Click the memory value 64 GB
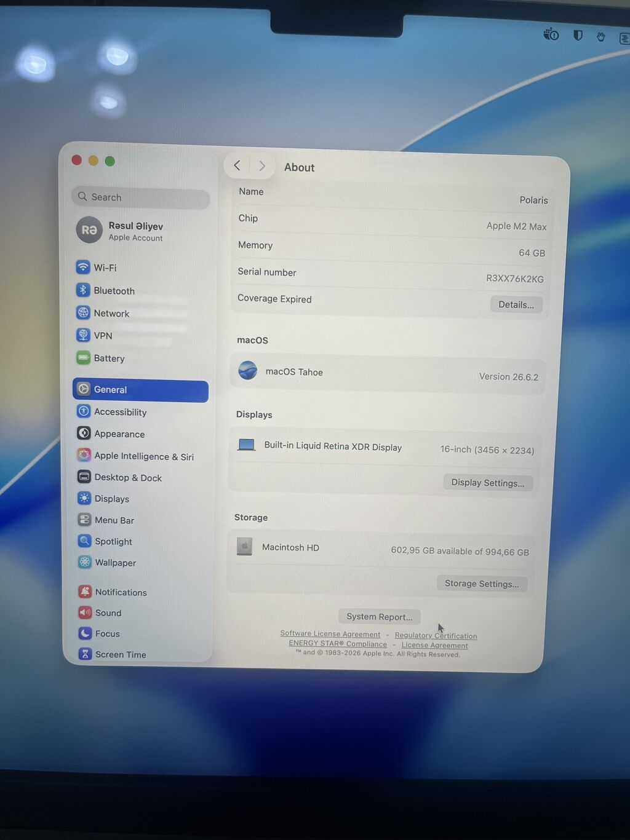Image resolution: width=630 pixels, height=840 pixels. 532,253
